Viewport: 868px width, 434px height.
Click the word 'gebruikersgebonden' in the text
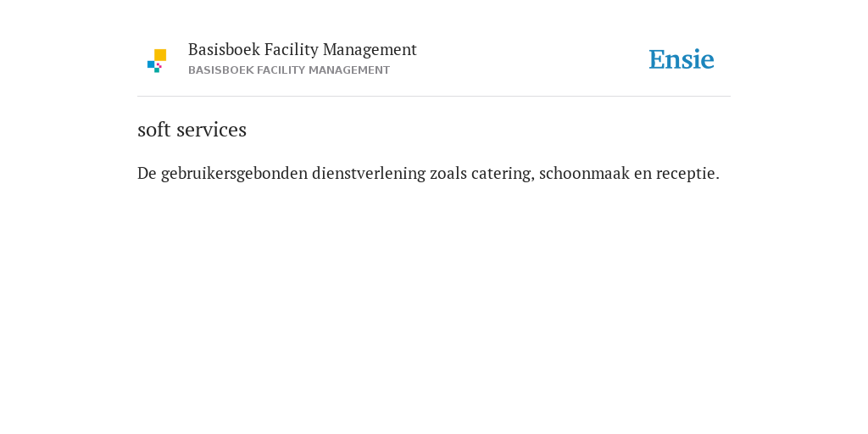coord(234,173)
